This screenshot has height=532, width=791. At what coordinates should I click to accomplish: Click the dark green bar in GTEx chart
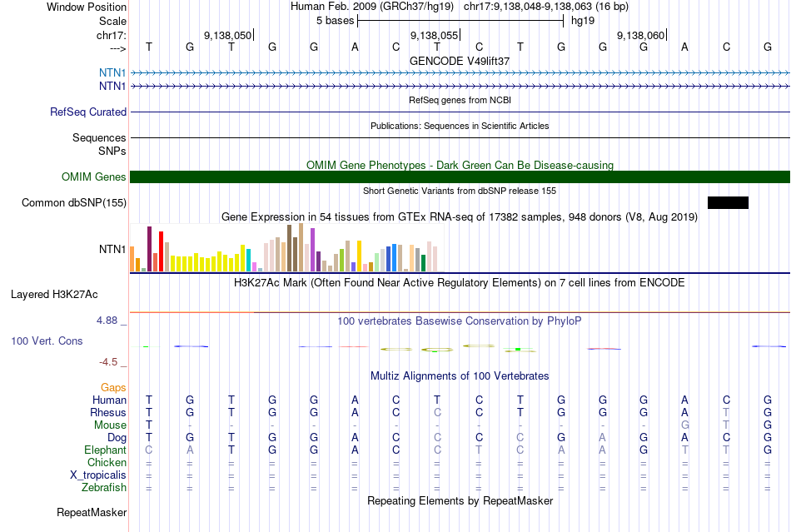[x=423, y=263]
